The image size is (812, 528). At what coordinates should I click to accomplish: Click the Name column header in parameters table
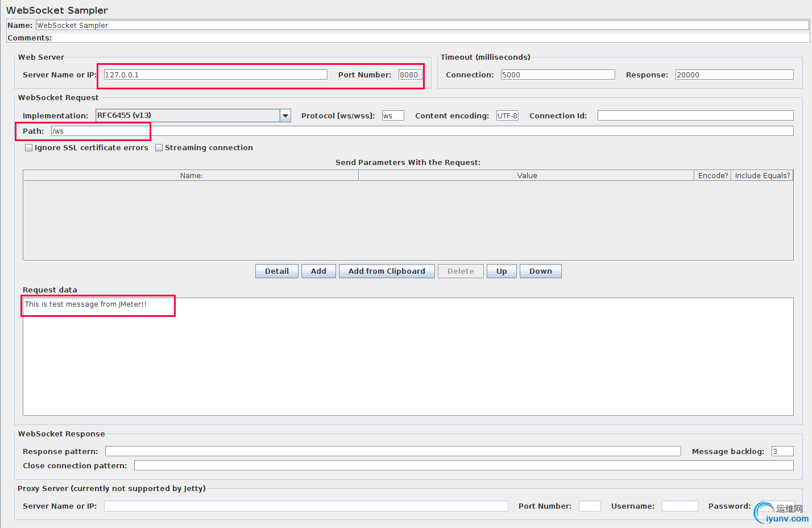pos(191,175)
